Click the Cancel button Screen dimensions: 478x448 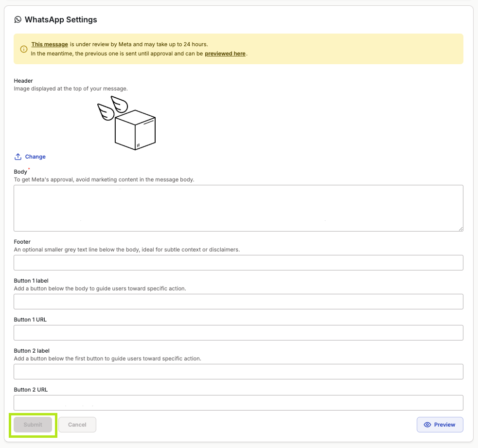pyautogui.click(x=77, y=425)
